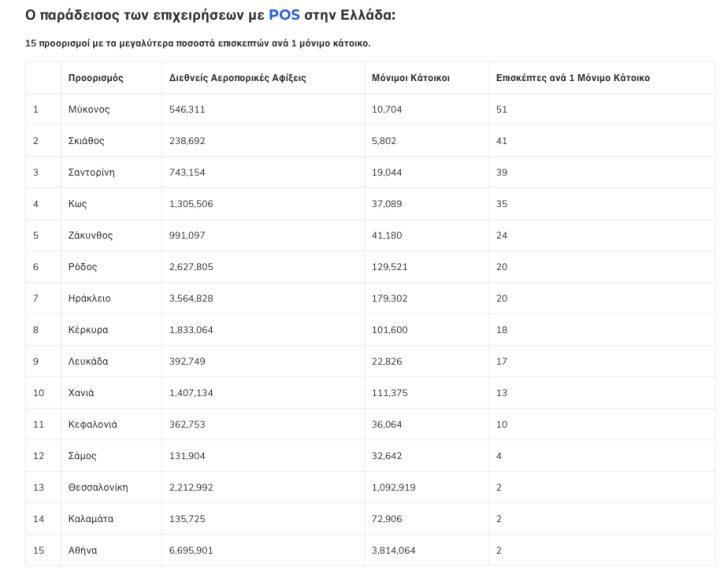Select the Καλαμάτα destination cell
Viewport: 720px width, 582px height.
tap(90, 519)
